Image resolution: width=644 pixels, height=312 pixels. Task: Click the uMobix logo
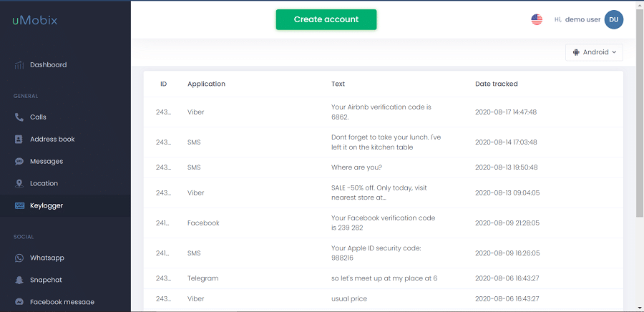point(34,21)
